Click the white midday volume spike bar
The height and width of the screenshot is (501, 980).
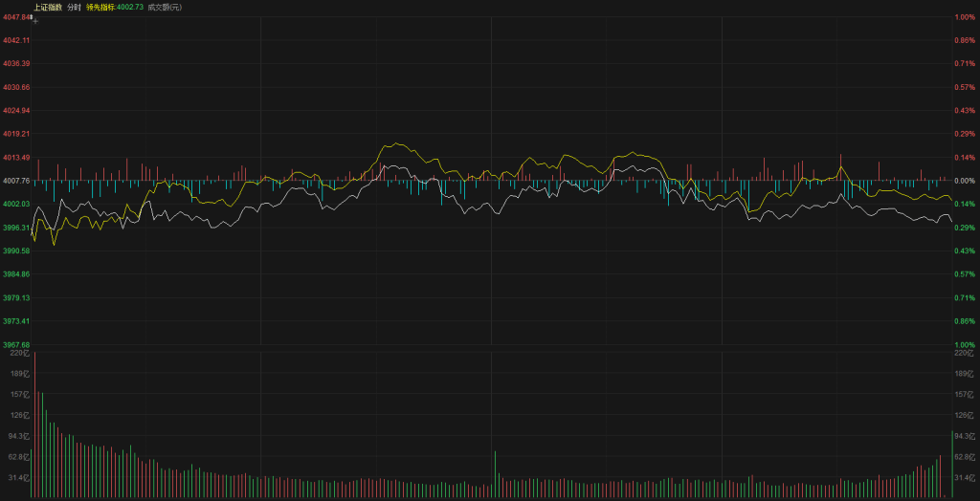(x=495, y=473)
